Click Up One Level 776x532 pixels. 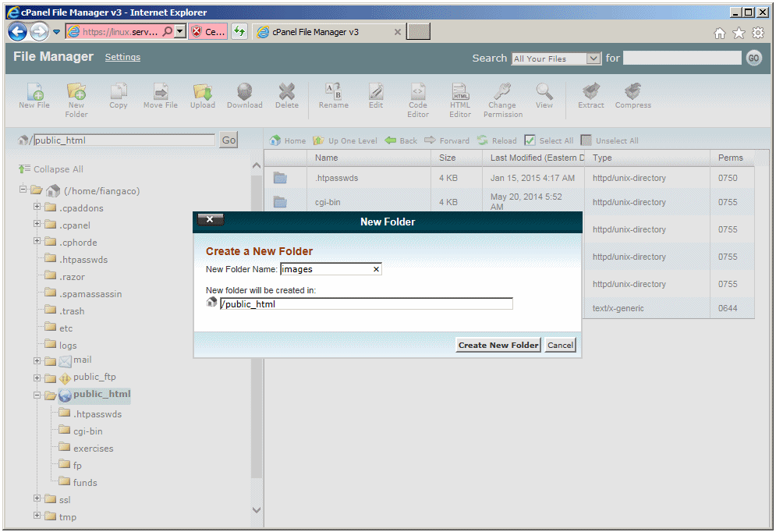[345, 140]
